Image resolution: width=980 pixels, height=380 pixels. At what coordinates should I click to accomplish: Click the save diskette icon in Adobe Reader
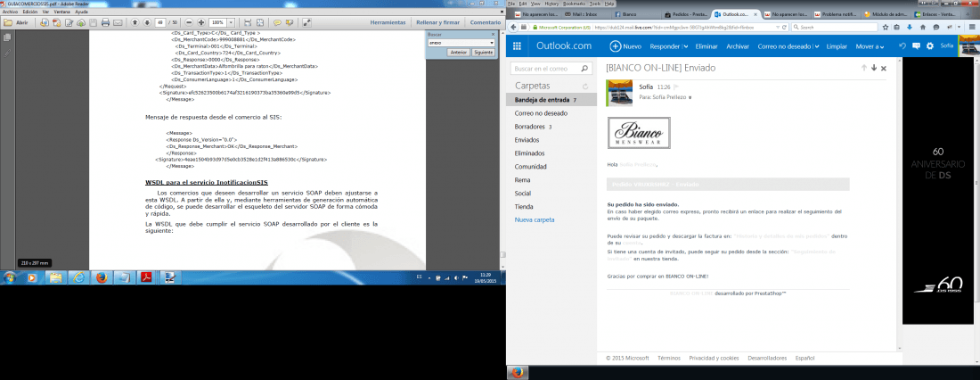94,22
